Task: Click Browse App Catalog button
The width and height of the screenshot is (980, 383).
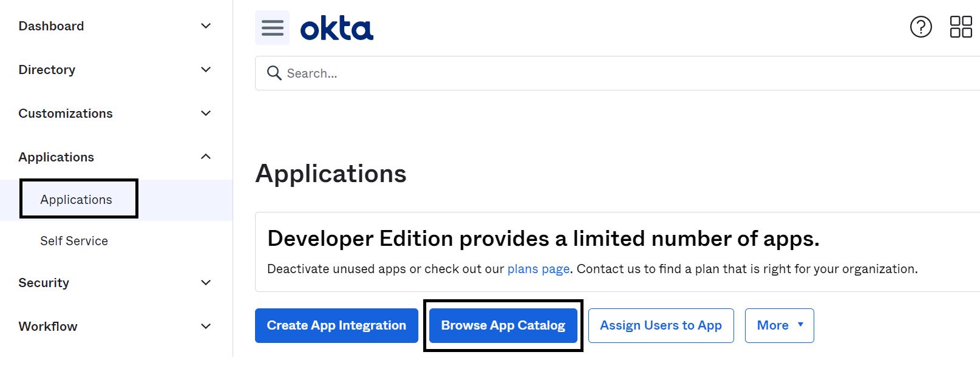Action: (x=503, y=326)
